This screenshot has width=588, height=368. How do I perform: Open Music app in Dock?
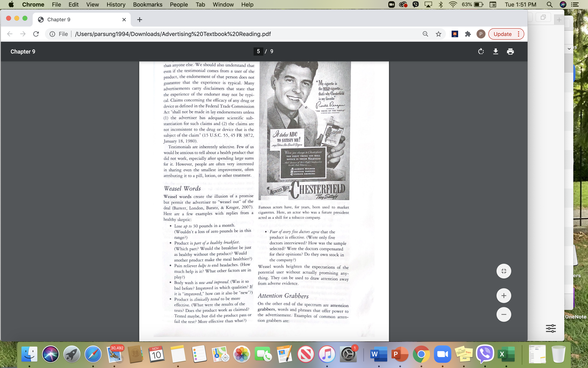[327, 354]
